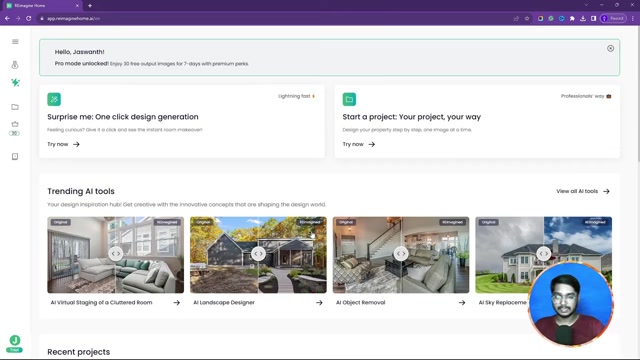Click the Surprise me: One click design generation heading
640x360 pixels.
123,117
